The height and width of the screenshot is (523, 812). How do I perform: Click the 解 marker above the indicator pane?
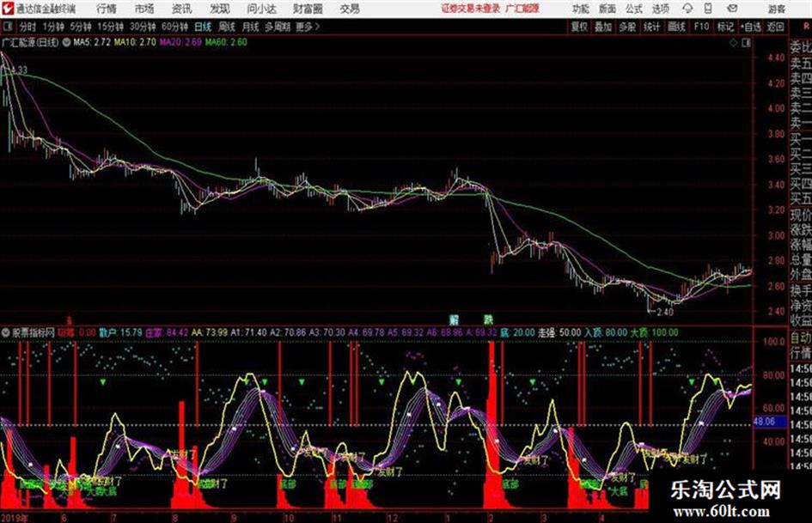pyautogui.click(x=454, y=319)
